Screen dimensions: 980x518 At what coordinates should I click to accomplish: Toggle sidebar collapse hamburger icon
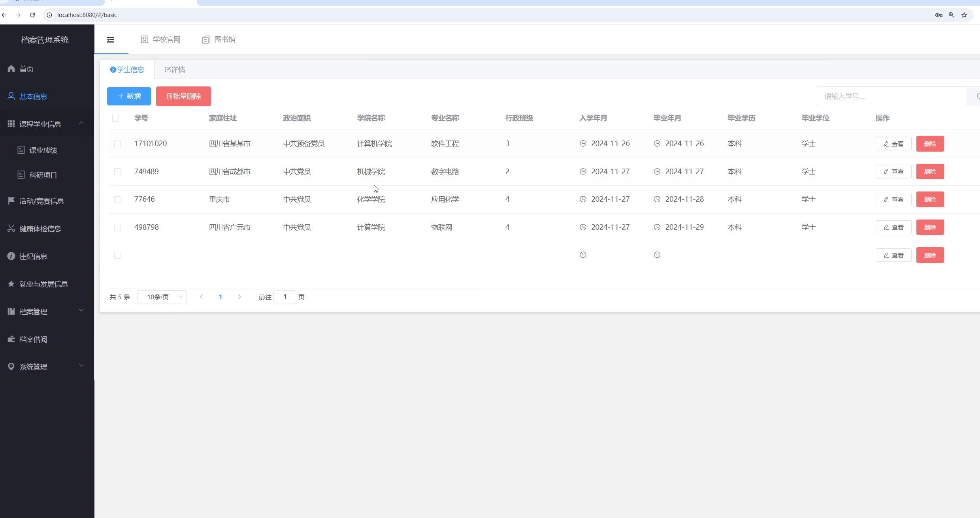111,39
